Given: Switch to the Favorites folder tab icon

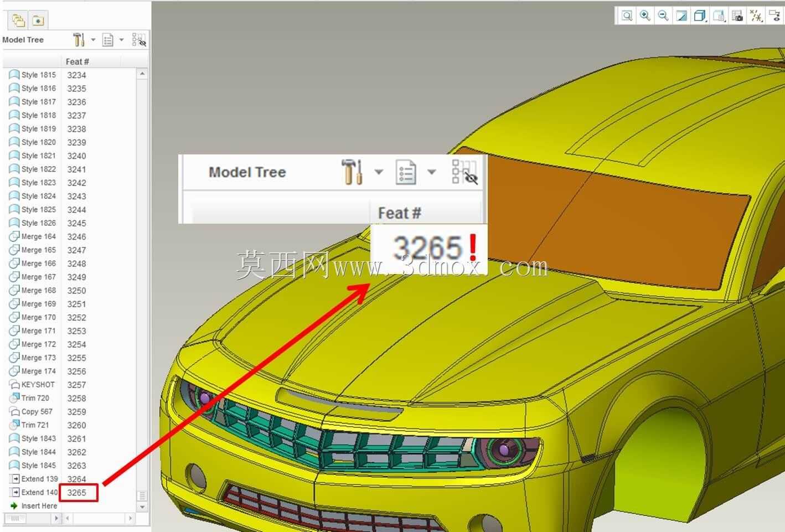Looking at the screenshot, I should coord(38,20).
